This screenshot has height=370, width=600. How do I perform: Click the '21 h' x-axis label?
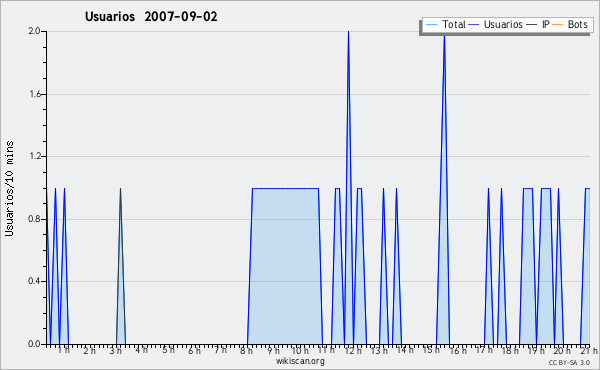point(589,351)
